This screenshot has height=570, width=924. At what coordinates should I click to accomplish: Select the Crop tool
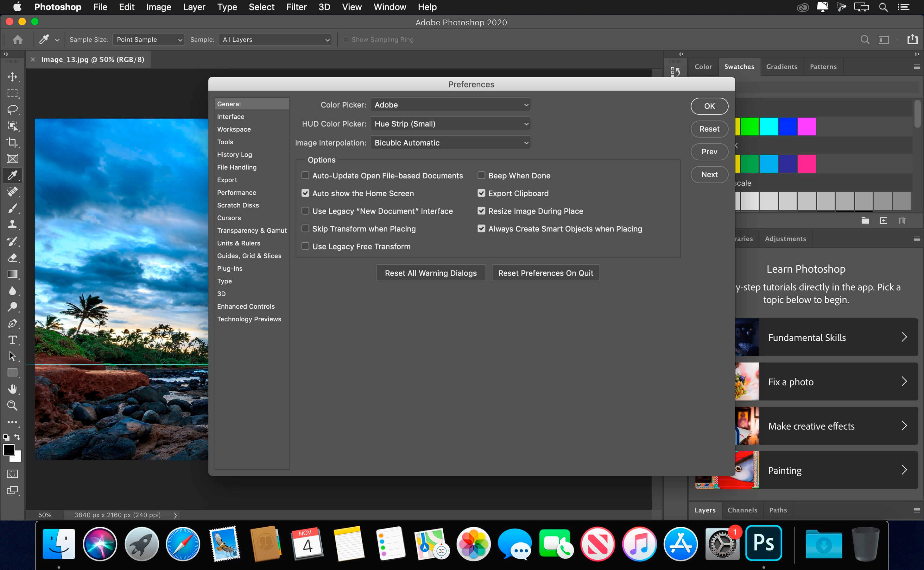[13, 143]
